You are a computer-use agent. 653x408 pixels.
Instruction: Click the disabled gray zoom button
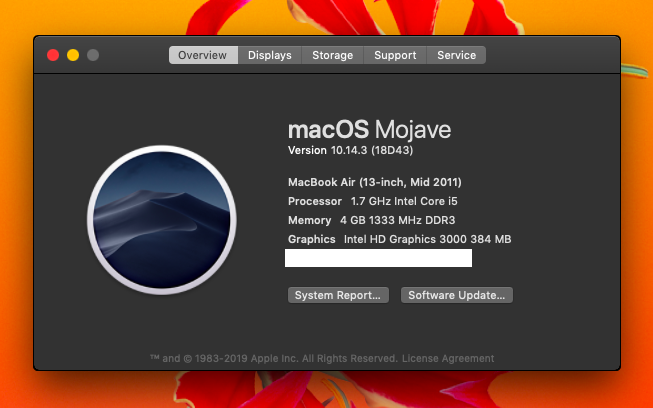[x=93, y=55]
